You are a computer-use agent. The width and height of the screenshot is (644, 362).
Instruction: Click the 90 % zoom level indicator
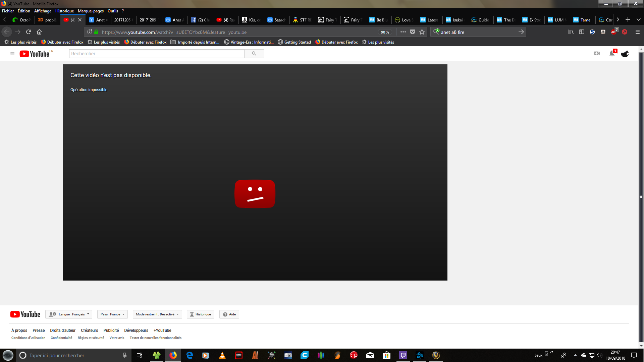point(385,32)
